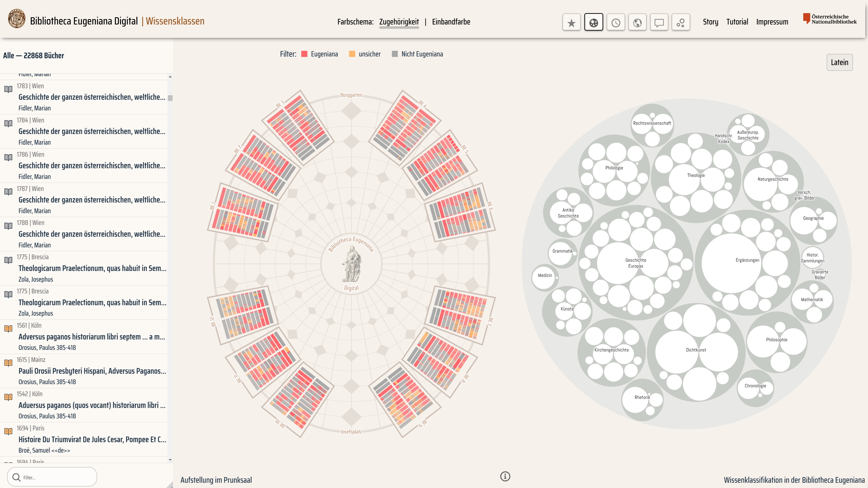The width and height of the screenshot is (868, 488).
Task: Open the speech bubble comment view icon
Action: (x=659, y=22)
